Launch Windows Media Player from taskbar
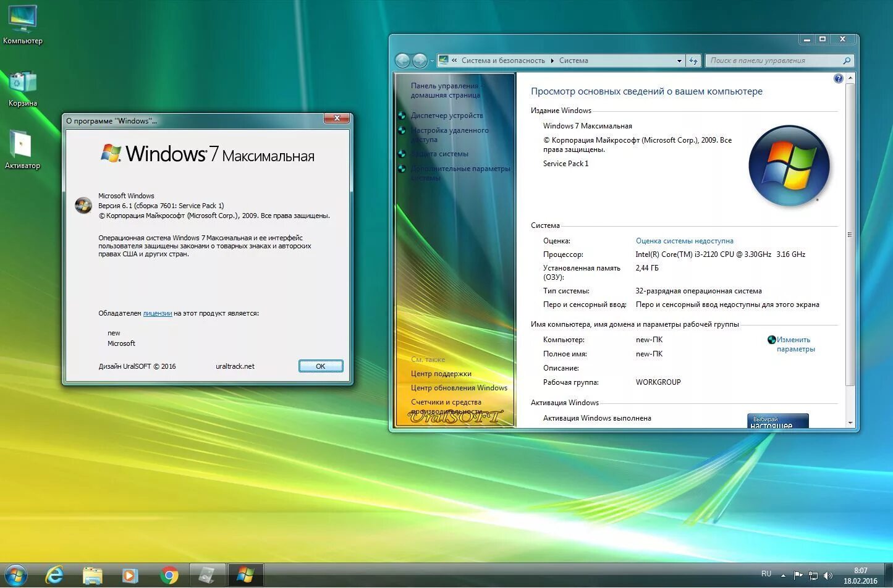The height and width of the screenshot is (588, 893). [x=130, y=575]
